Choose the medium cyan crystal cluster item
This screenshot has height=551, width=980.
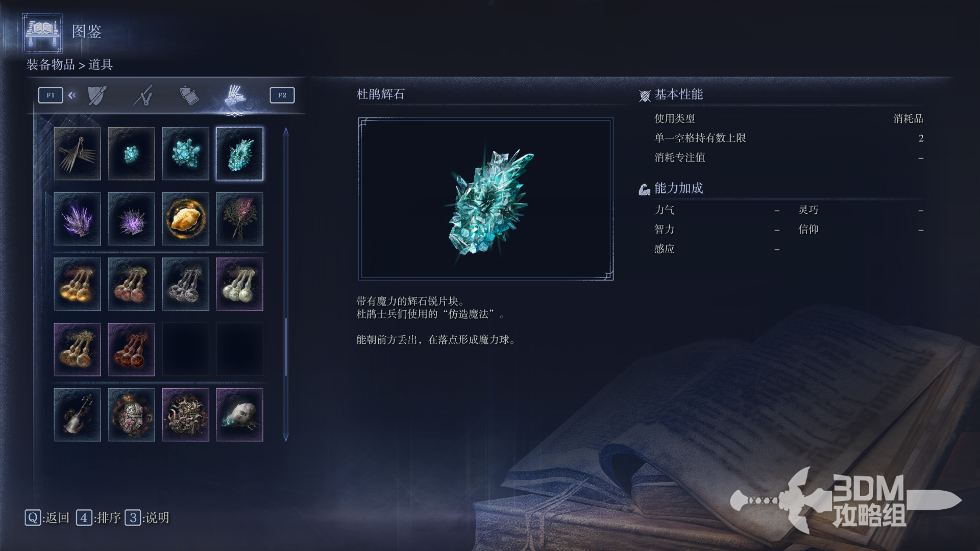point(185,154)
